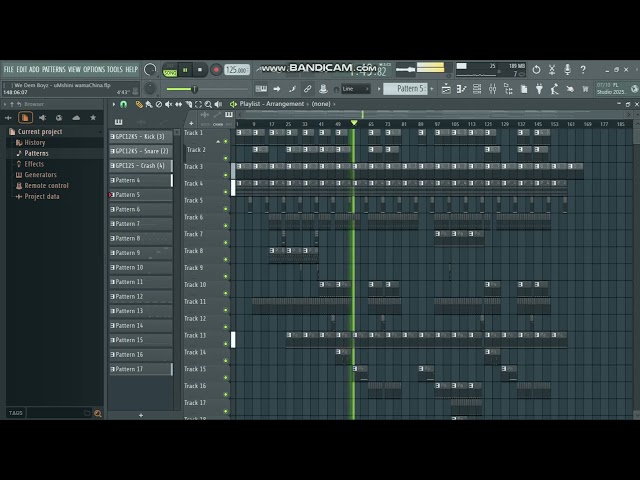Image resolution: width=640 pixels, height=480 pixels.
Task: Stop playback
Action: (x=200, y=70)
